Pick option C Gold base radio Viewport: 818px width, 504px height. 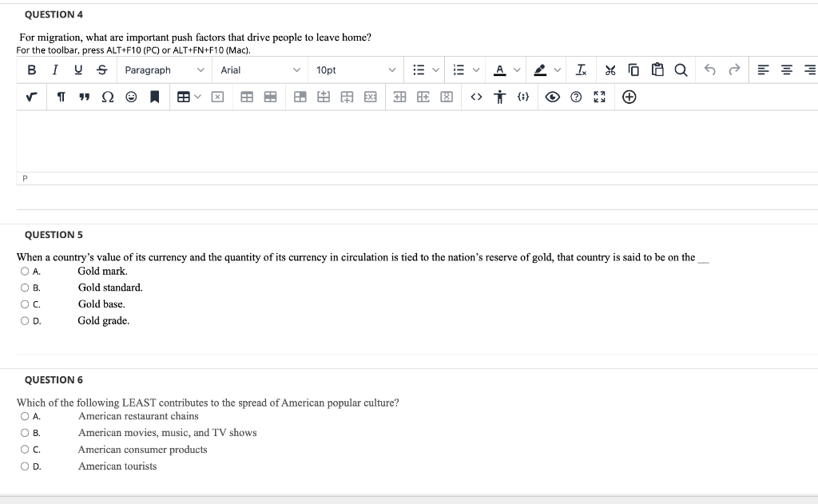25,304
